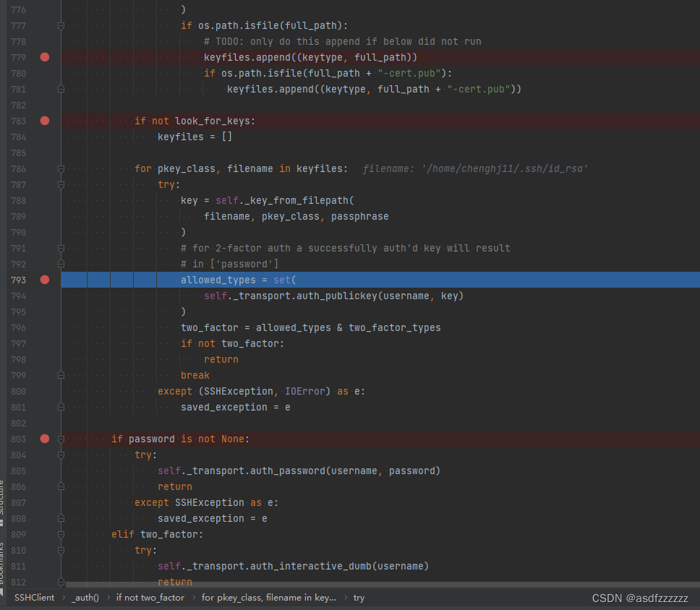This screenshot has height=610, width=700.
Task: Click the breakpoint icon on line 783
Action: [x=44, y=121]
